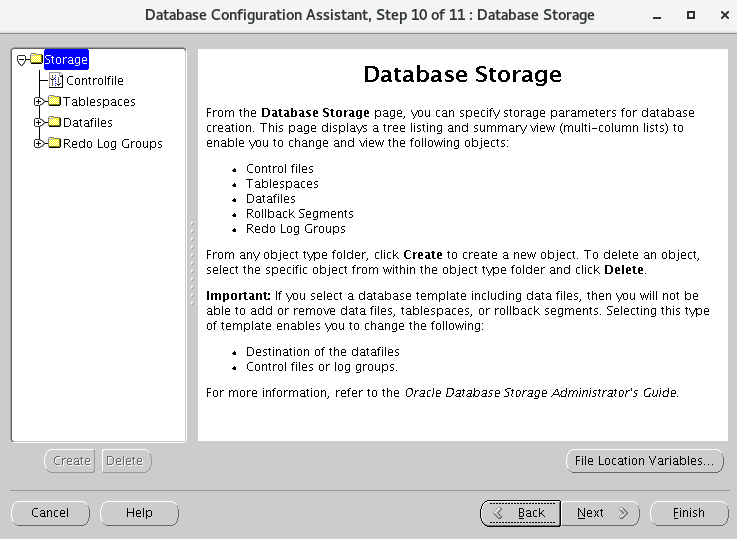Viewport: 737px width, 539px height.
Task: Select Controlfile in the tree
Action: click(95, 81)
